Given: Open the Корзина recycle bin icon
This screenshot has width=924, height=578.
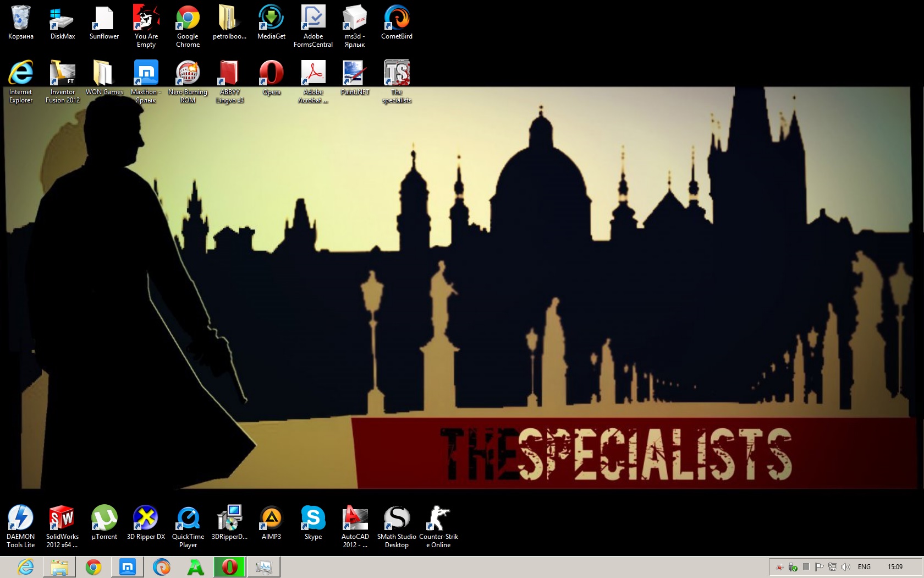Looking at the screenshot, I should (21, 23).
